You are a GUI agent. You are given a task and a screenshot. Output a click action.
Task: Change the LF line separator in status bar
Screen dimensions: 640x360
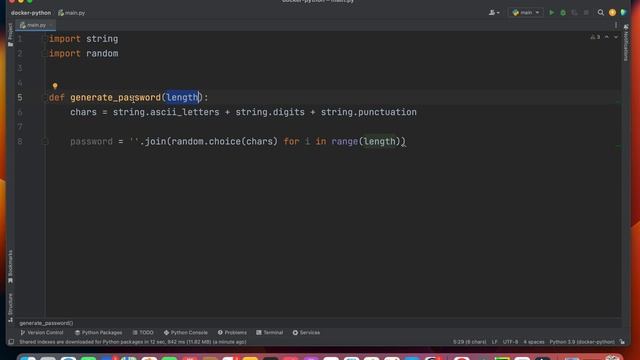pyautogui.click(x=494, y=342)
